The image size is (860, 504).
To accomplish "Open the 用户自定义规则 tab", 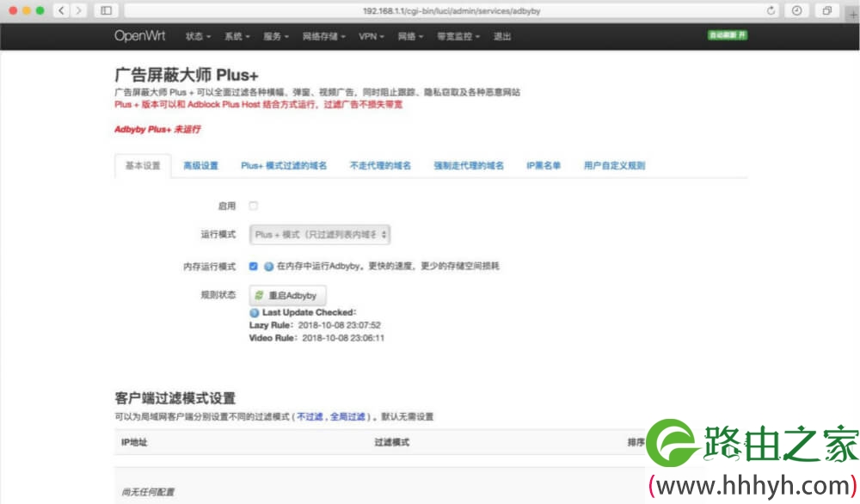I will click(614, 166).
